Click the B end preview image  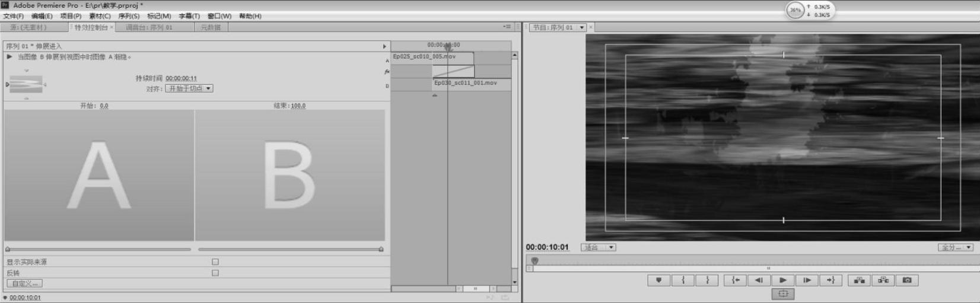[290, 176]
